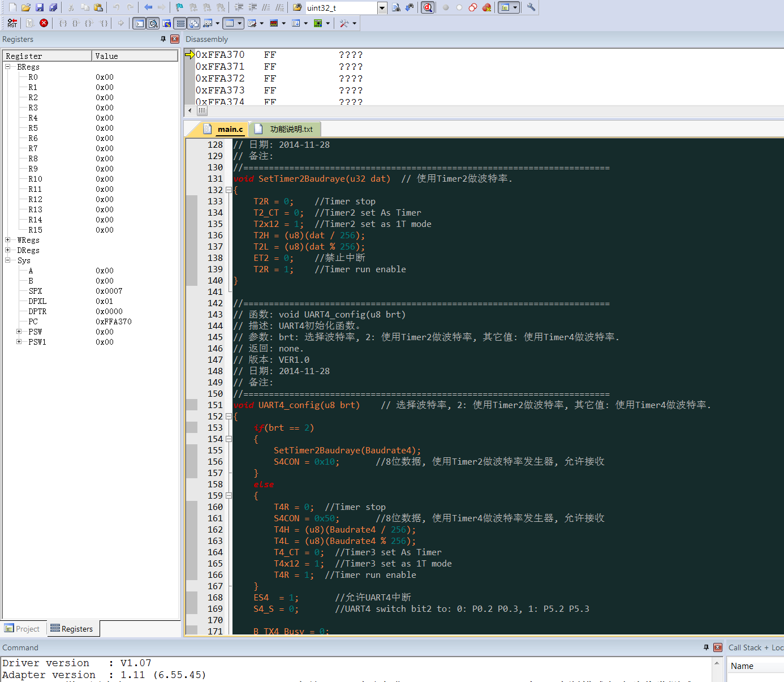Open the System Viewer windows icon
Image resolution: width=784 pixels, height=682 pixels.
point(318,23)
